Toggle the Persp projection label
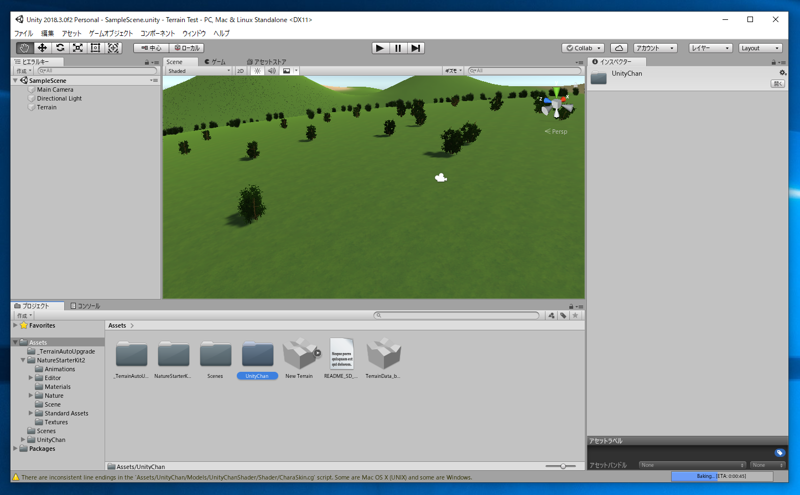The width and height of the screenshot is (800, 495). pos(556,132)
